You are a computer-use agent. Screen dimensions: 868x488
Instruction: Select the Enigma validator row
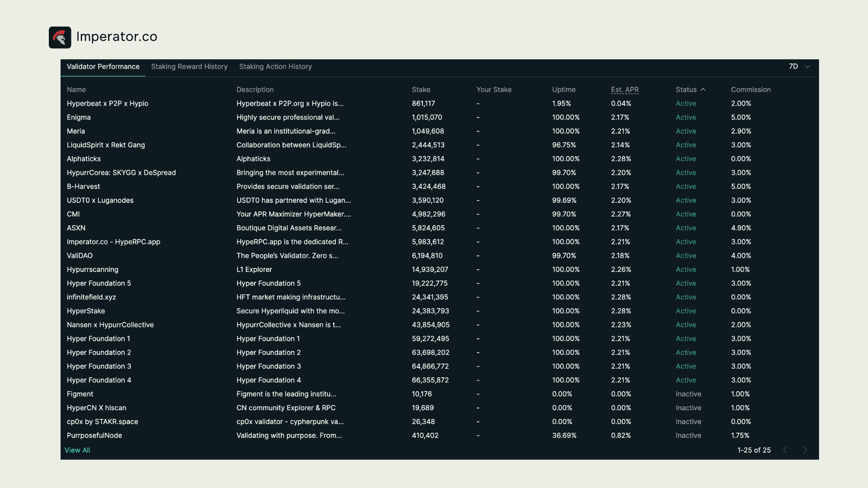point(79,117)
